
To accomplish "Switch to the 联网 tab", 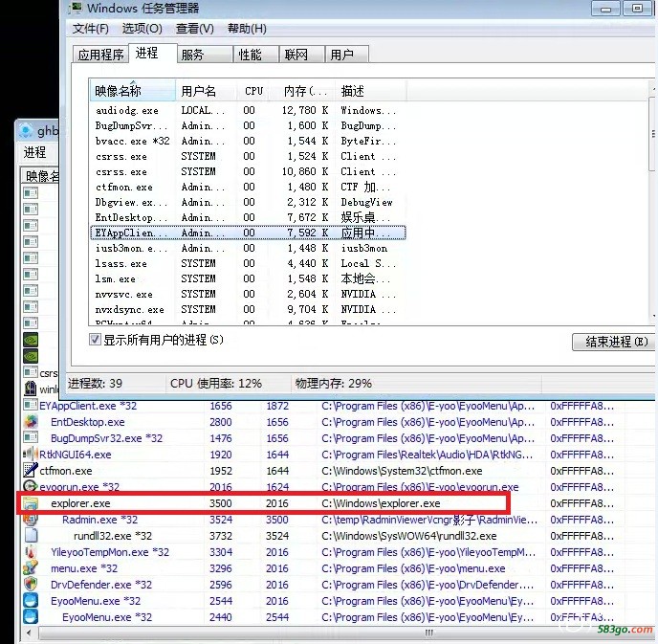I will point(301,55).
